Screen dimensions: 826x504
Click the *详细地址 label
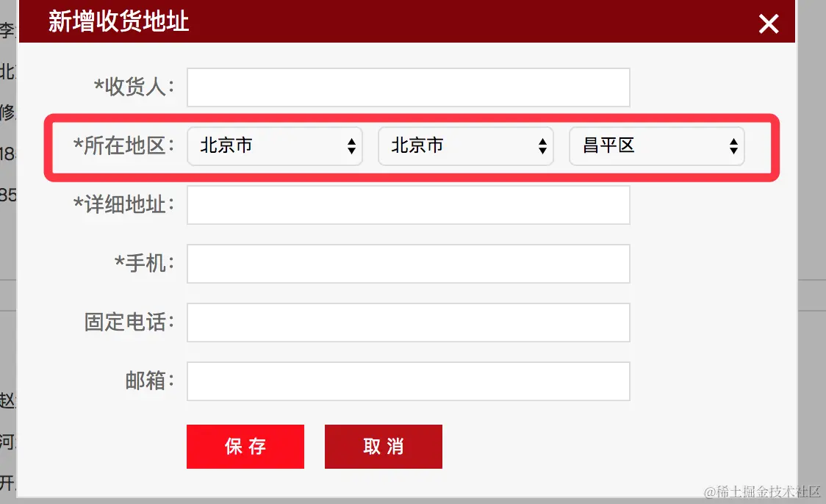123,204
